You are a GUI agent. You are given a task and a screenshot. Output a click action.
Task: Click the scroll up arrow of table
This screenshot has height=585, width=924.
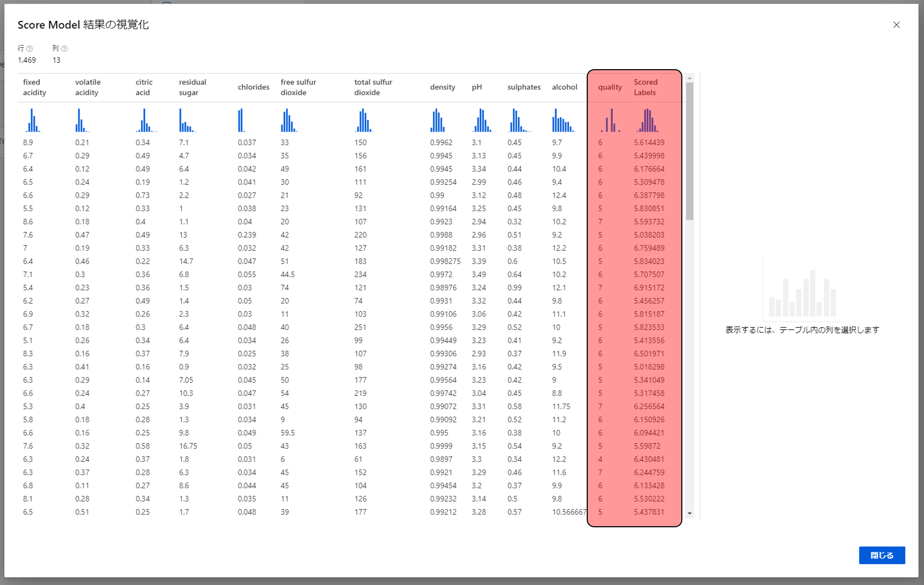[x=690, y=79]
